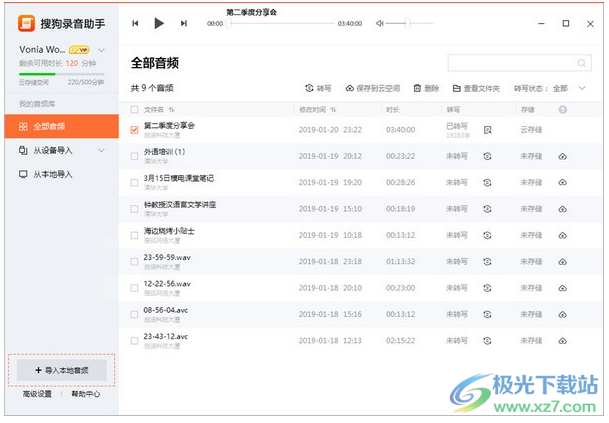Check the 外语培训 (1) checkbox
Viewport: 609px width, 423px height.
pyautogui.click(x=134, y=156)
